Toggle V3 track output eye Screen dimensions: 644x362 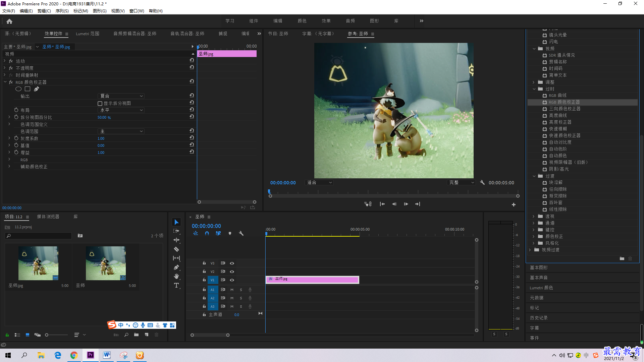click(x=232, y=263)
